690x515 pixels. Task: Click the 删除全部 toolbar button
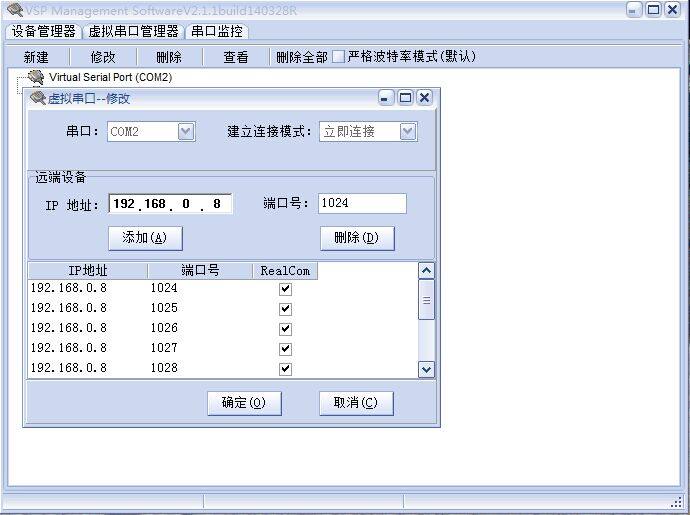coord(302,57)
